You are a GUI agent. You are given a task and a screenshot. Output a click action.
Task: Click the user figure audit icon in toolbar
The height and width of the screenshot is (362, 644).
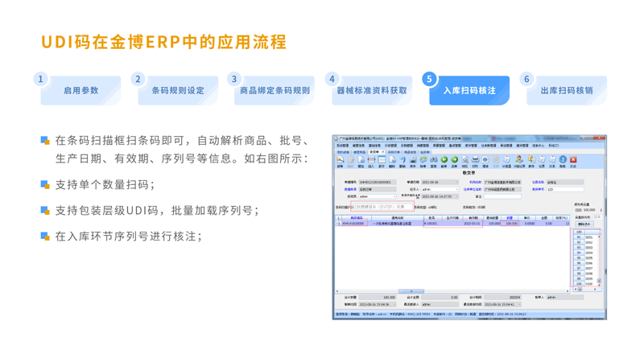pos(519,160)
